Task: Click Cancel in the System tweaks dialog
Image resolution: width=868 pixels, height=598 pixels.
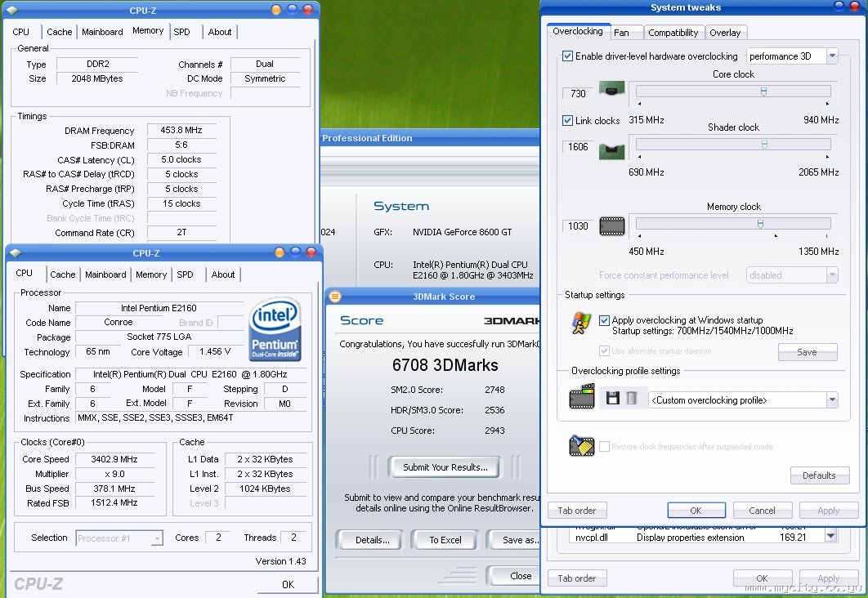Action: pos(763,511)
